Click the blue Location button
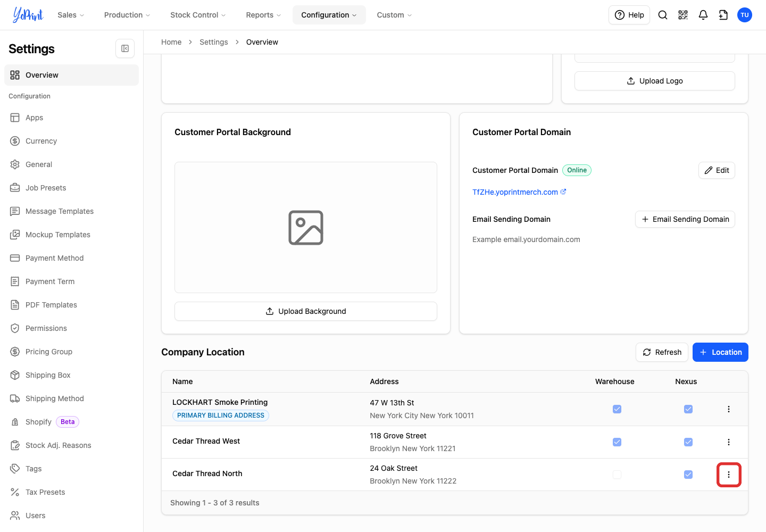Screen dimensions: 766x532 pos(720,352)
